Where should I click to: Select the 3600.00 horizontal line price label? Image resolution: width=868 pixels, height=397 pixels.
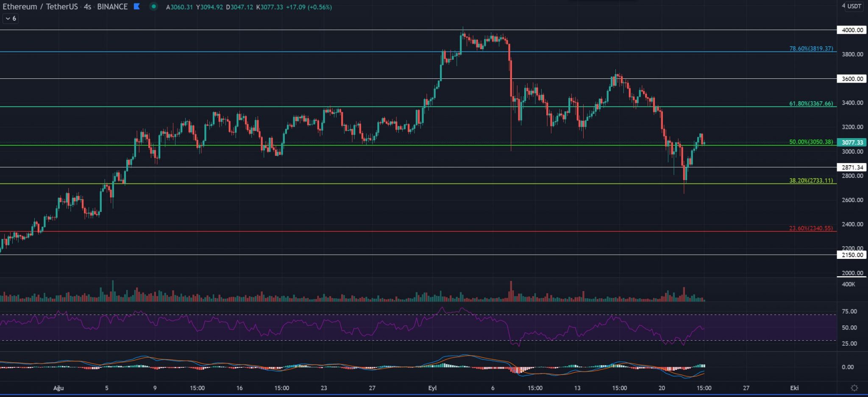tap(852, 79)
